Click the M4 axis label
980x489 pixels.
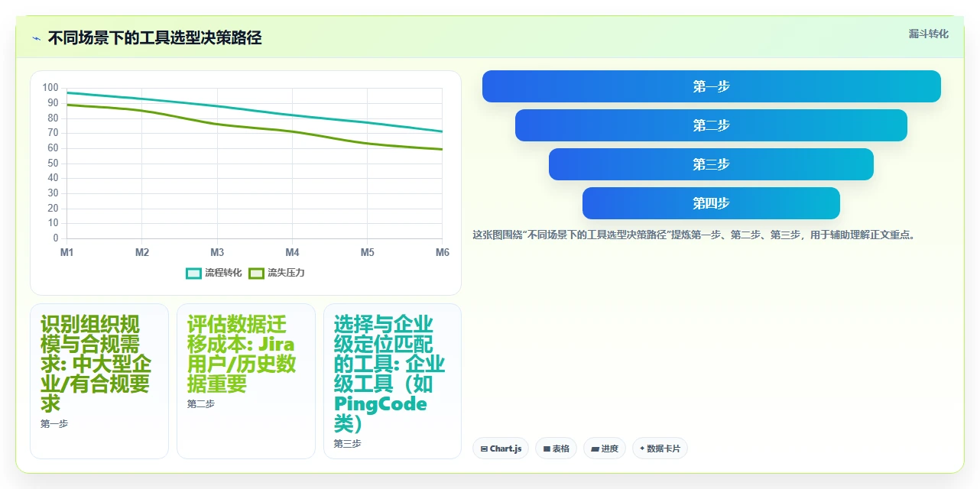[292, 252]
